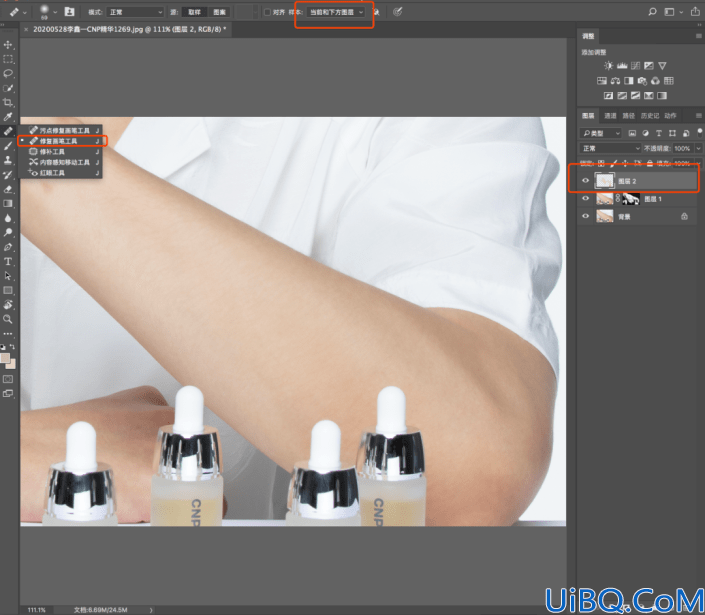Viewport: 705px width, 615px height.
Task: Toggle filter for pixel layers
Action: [632, 133]
